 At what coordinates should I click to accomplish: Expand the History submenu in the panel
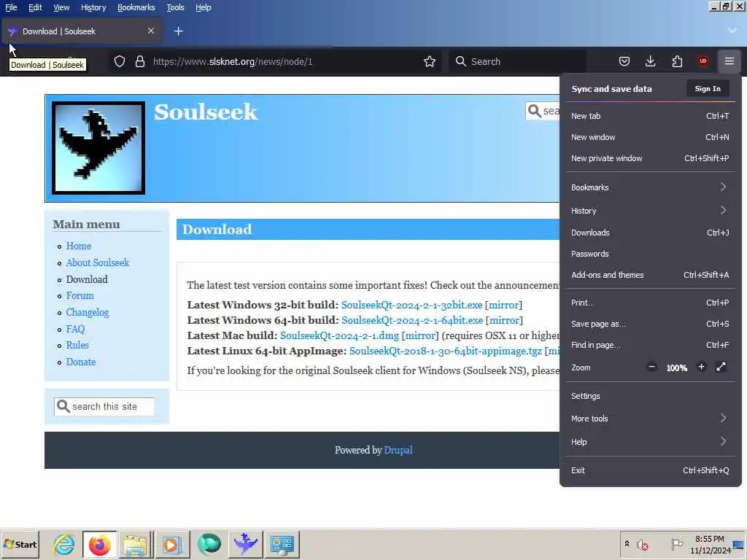650,211
